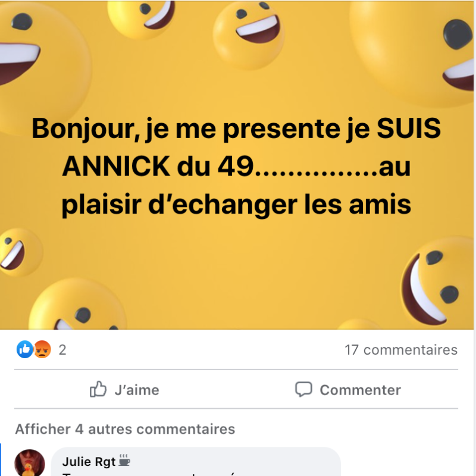This screenshot has width=476, height=476.
Task: Select the Commenter text button
Action: (360, 390)
